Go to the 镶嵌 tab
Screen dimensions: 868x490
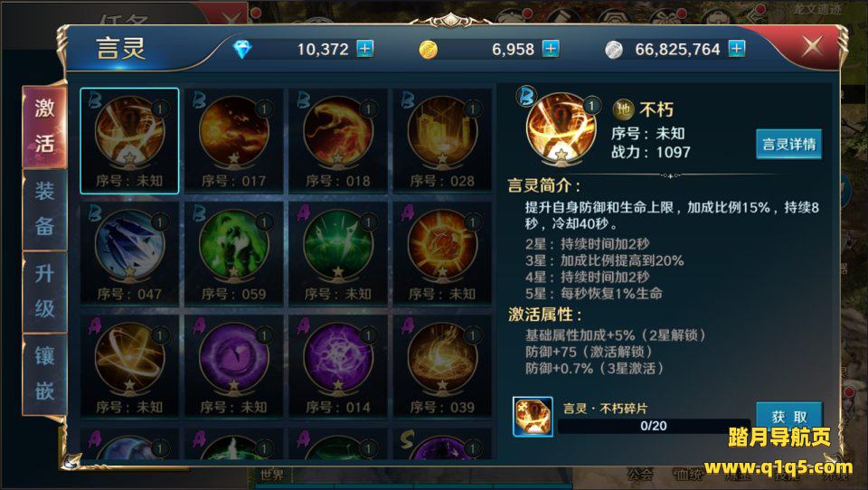pos(45,373)
